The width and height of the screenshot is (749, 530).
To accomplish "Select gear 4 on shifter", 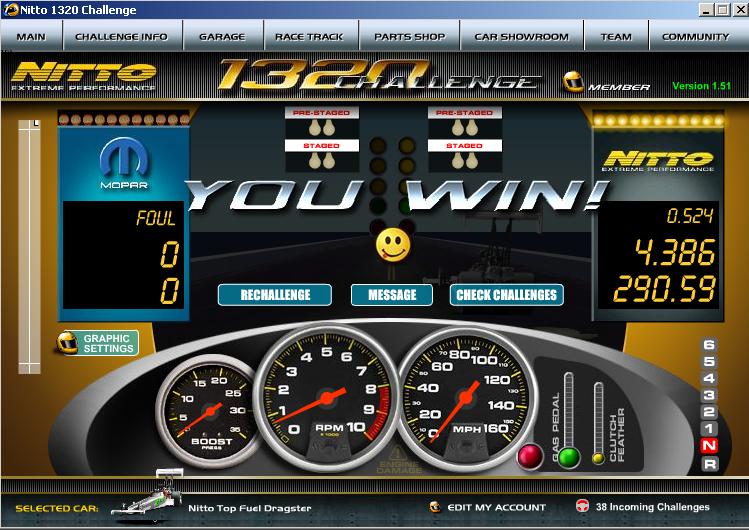I will [709, 378].
